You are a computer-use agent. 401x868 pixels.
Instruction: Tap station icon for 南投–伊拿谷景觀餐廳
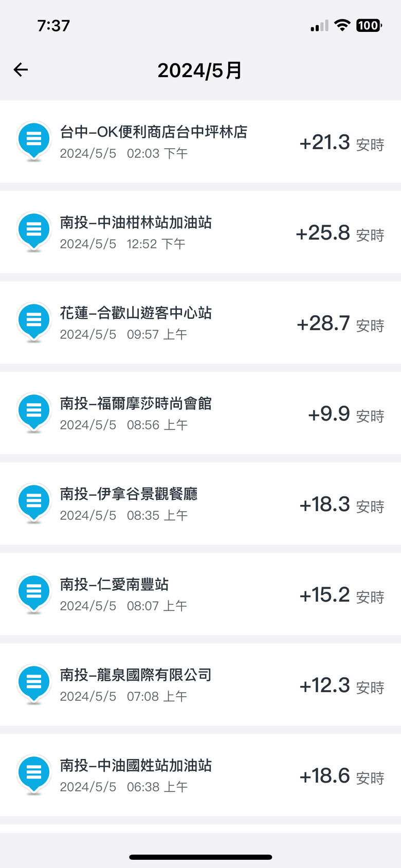34,503
